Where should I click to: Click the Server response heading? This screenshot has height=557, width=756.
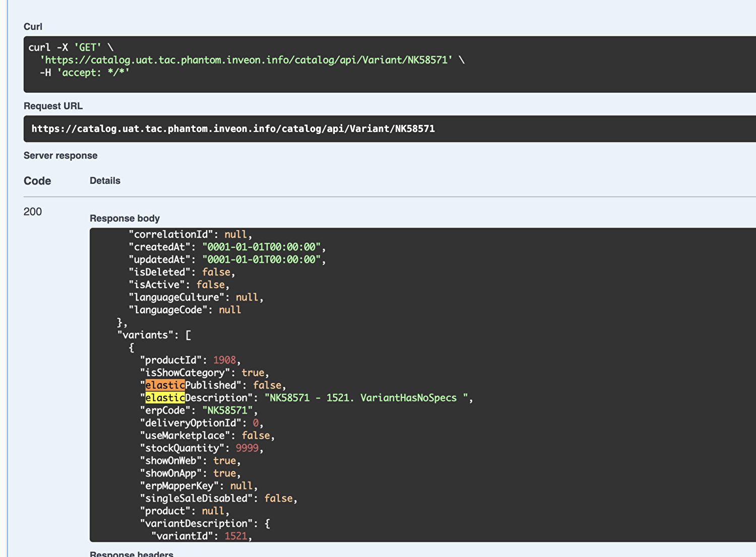(x=60, y=156)
